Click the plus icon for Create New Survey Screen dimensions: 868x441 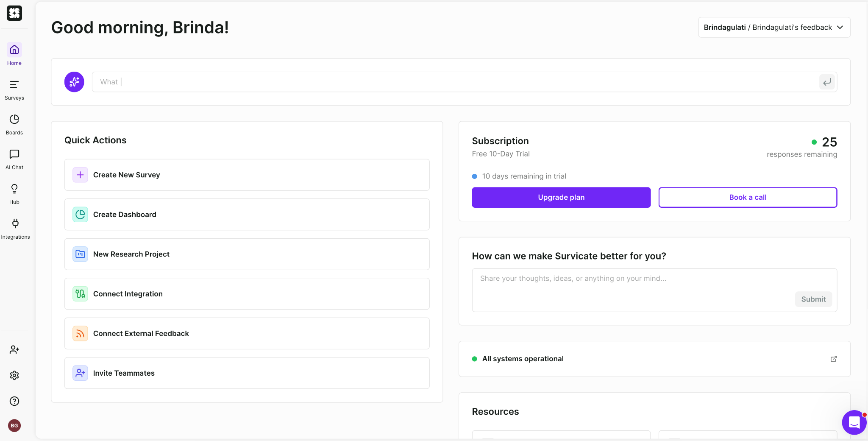click(x=80, y=175)
